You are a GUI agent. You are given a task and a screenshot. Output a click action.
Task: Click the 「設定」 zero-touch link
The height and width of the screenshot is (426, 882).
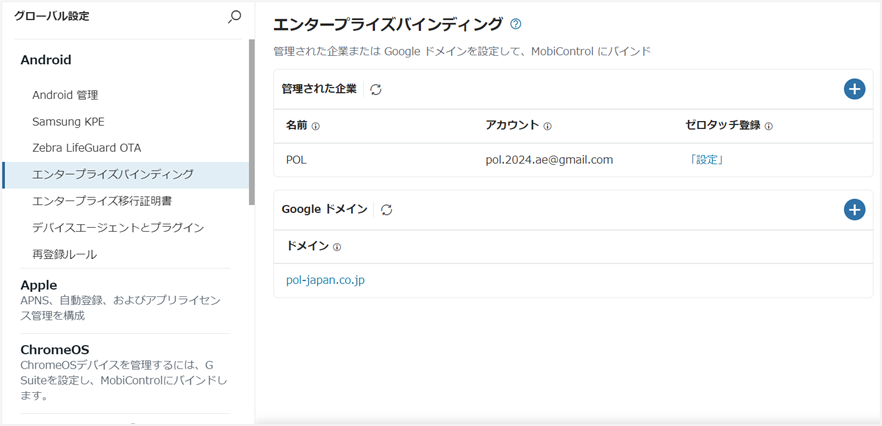coord(705,160)
